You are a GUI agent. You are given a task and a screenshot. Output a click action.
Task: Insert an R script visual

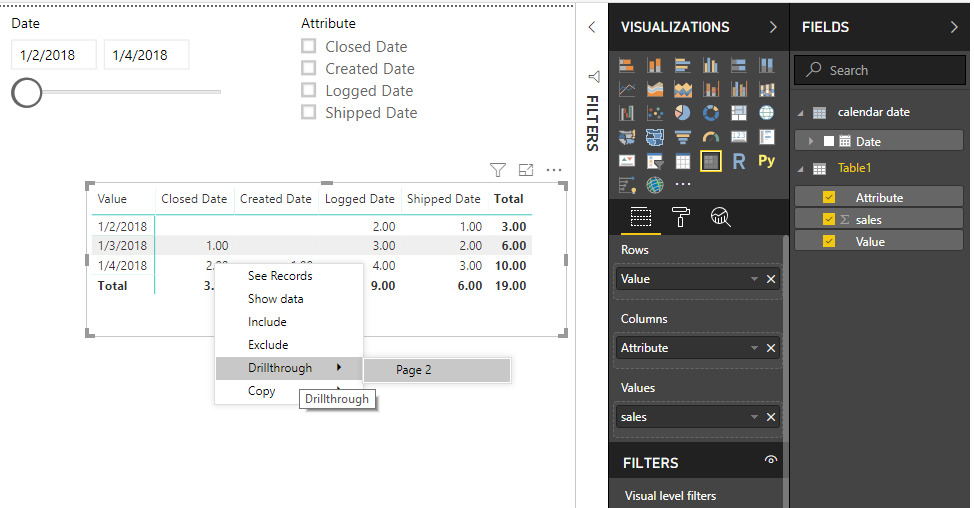click(739, 161)
